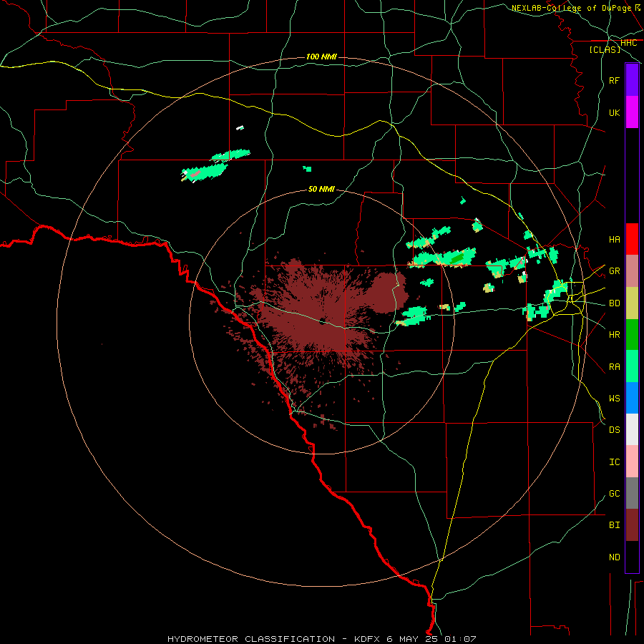The height and width of the screenshot is (644, 644).
Task: Click the UK magenta legend swatch
Action: click(632, 112)
